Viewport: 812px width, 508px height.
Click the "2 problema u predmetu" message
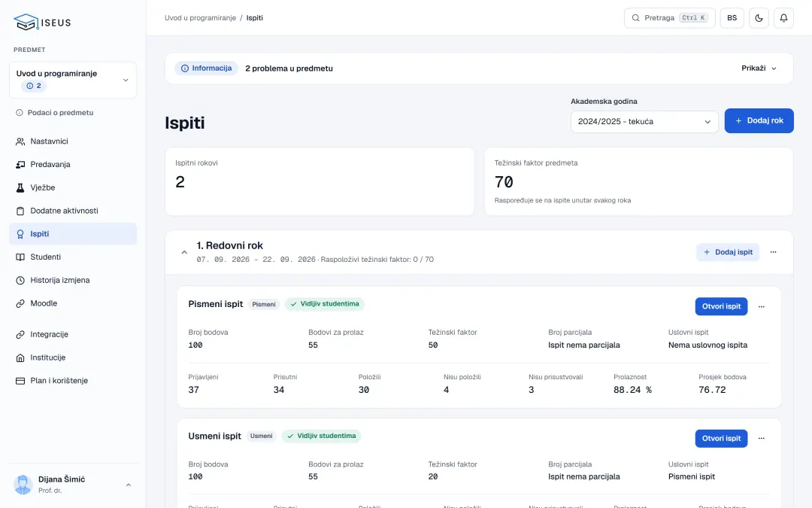(x=289, y=68)
